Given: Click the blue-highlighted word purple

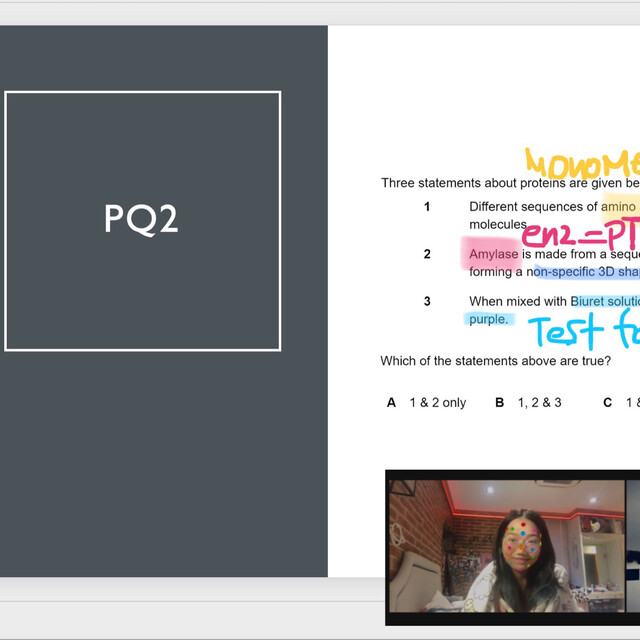Looking at the screenshot, I should click(488, 319).
